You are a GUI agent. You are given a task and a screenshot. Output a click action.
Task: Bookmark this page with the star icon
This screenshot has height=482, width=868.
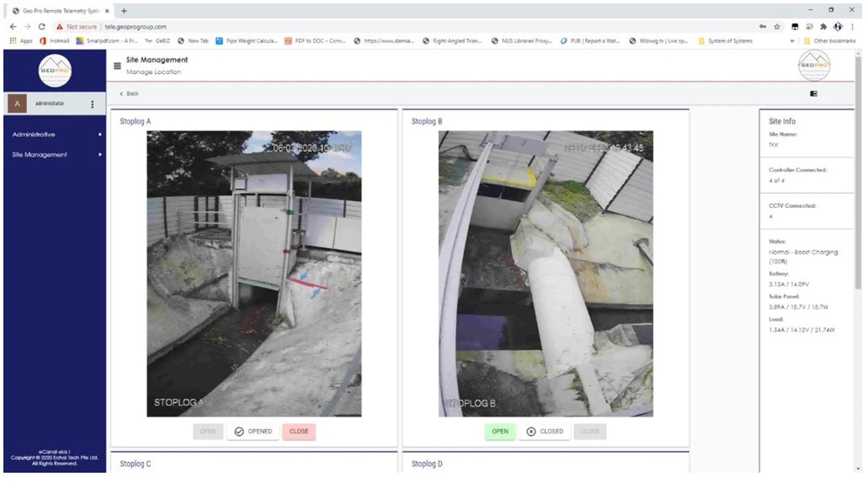pyautogui.click(x=777, y=27)
